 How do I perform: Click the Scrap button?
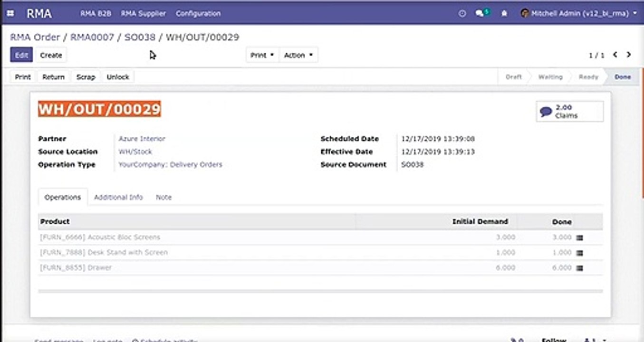[x=86, y=77]
